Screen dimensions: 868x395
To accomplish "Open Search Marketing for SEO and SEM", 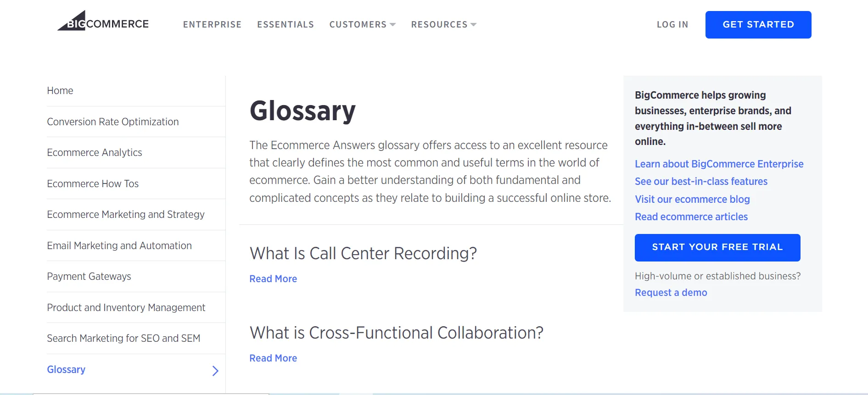I will pos(123,338).
